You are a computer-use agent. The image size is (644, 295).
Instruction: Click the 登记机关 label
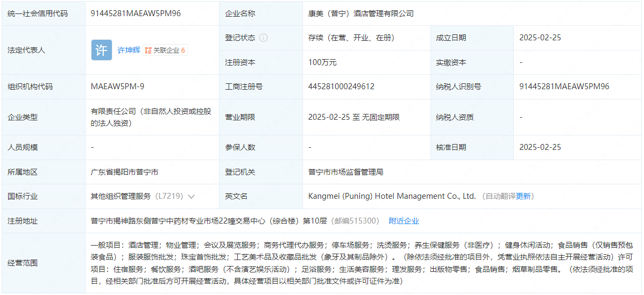(x=240, y=172)
